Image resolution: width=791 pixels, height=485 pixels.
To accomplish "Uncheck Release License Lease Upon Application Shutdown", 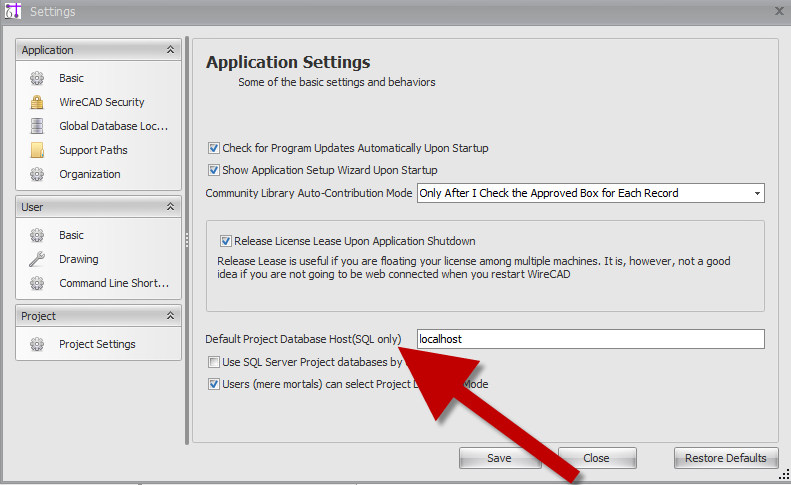I will 225,241.
